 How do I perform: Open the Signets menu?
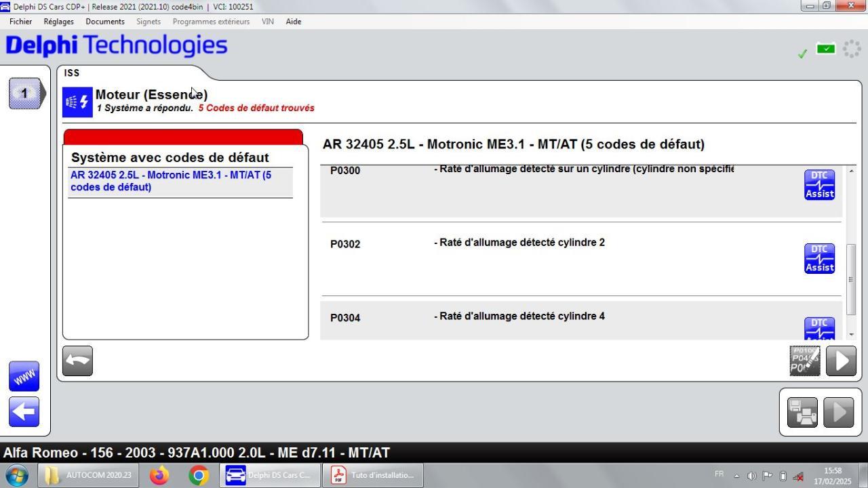(149, 22)
